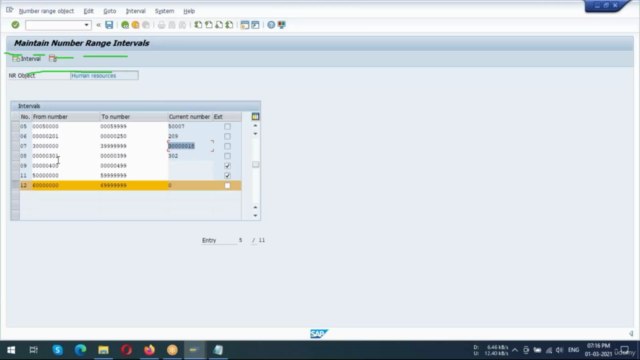The height and width of the screenshot is (360, 640).
Task: Open the SAP session menu icon at top-left
Action: [x=10, y=10]
